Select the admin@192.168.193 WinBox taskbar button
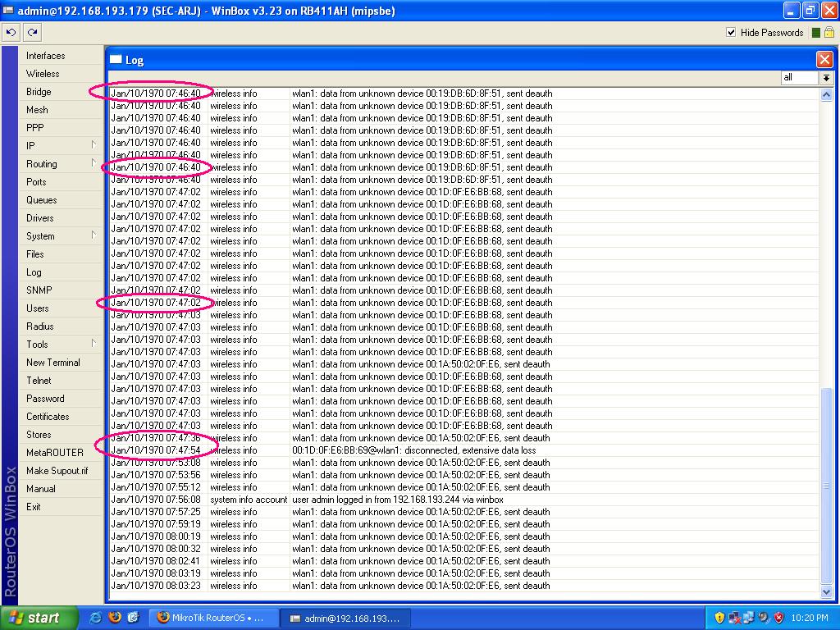Image resolution: width=840 pixels, height=630 pixels. pyautogui.click(x=346, y=619)
